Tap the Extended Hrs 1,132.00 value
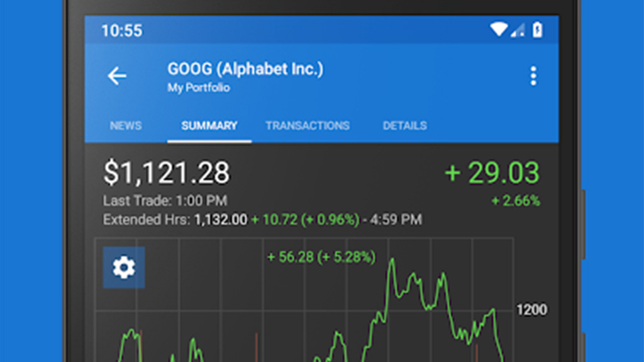644x362 pixels. [221, 220]
